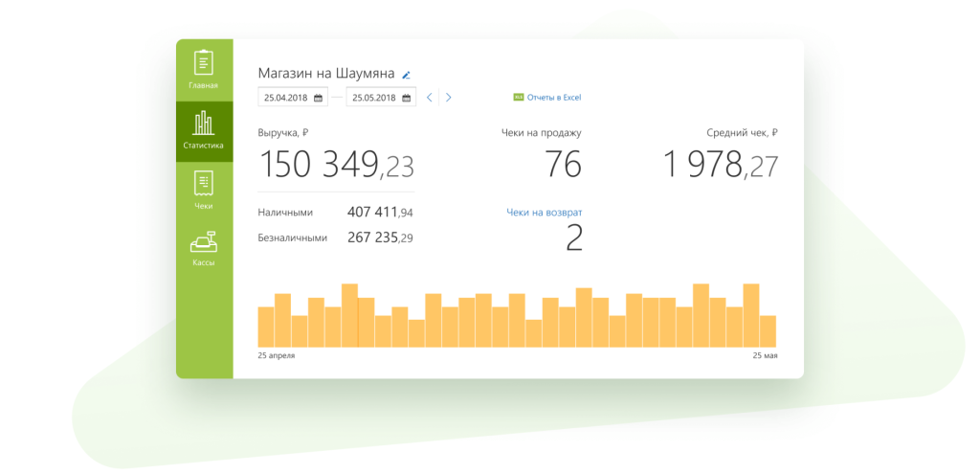
Task: Open the Чеки на возврат link
Action: (544, 213)
